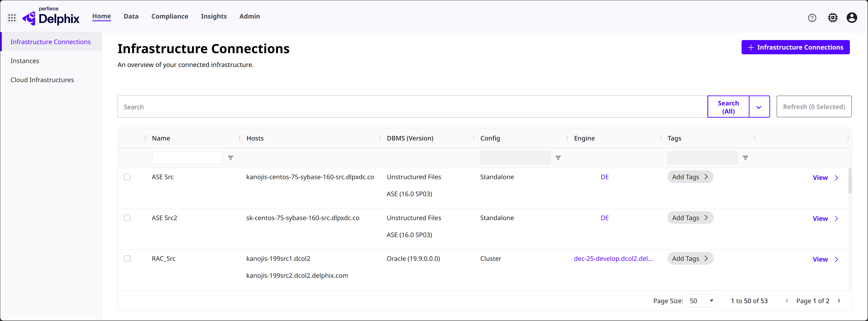This screenshot has height=321, width=868.
Task: Go to next page arrow
Action: coord(839,301)
